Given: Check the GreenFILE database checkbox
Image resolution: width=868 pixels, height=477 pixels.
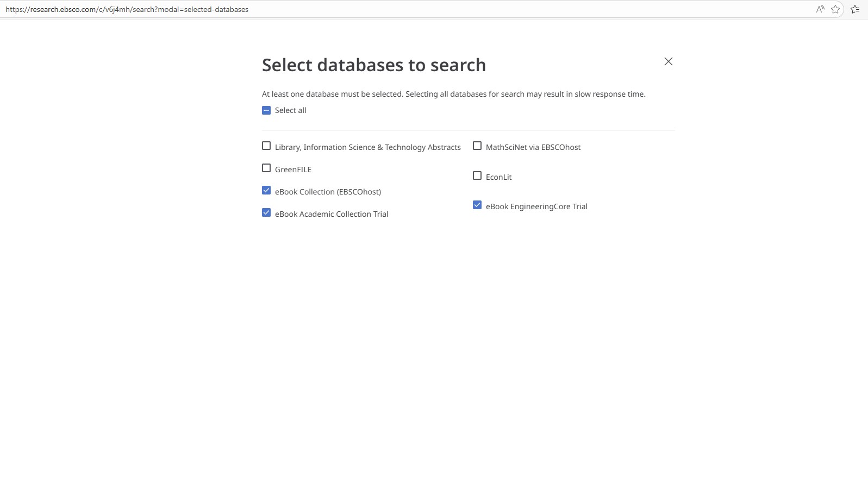Looking at the screenshot, I should (x=266, y=168).
